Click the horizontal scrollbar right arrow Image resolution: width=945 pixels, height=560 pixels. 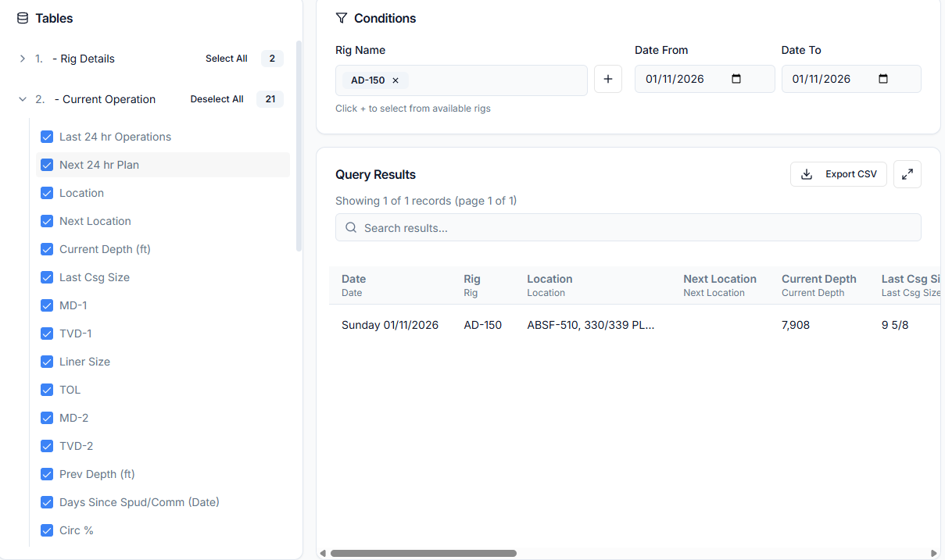click(x=933, y=553)
